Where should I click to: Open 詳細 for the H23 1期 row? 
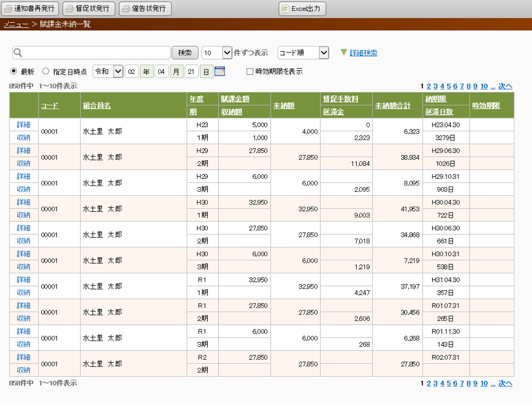[24, 125]
